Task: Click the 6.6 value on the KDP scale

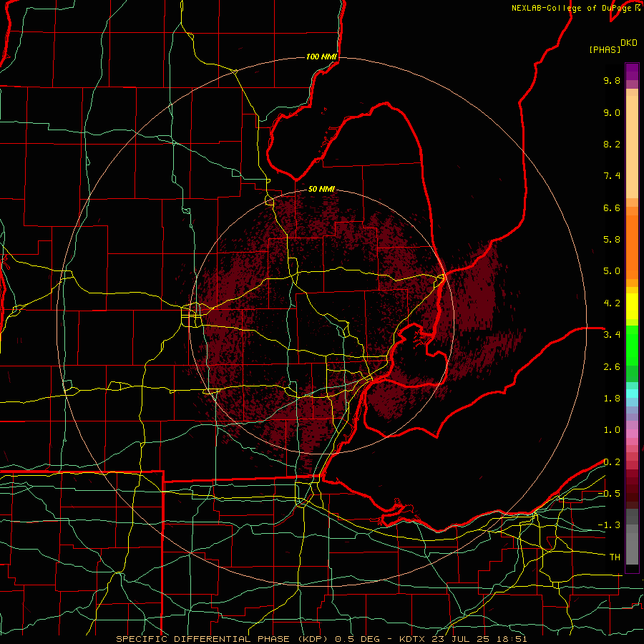Action: [x=612, y=208]
